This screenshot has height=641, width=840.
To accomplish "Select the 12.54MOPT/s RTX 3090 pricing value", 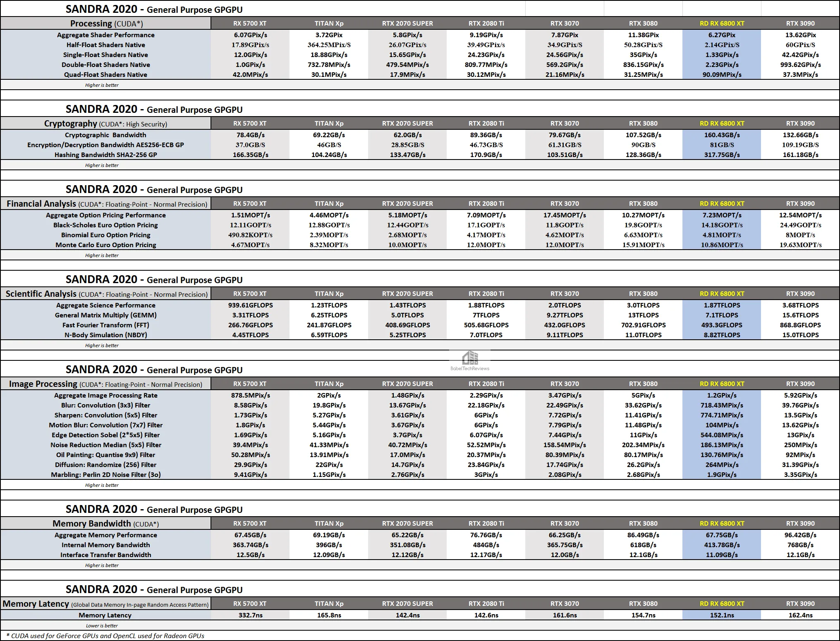I will 800,215.
